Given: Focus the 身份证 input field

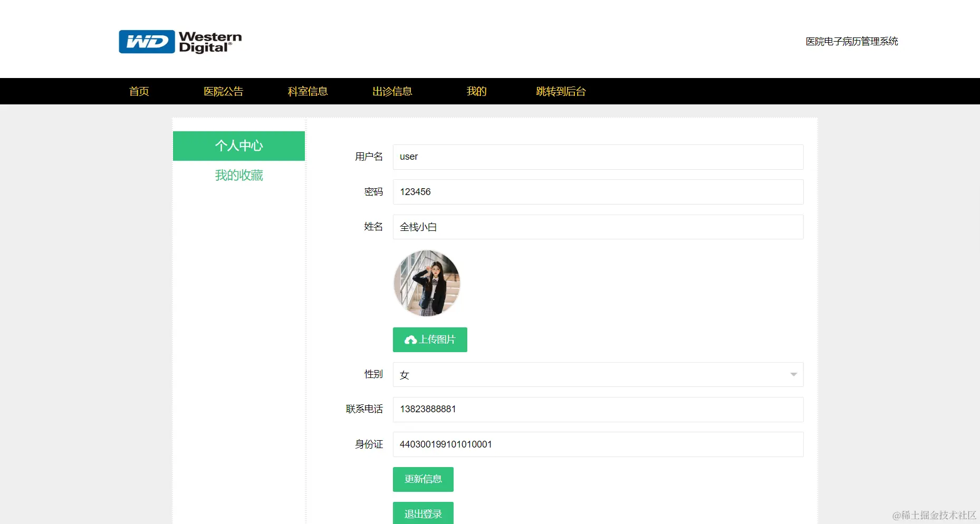Looking at the screenshot, I should (x=598, y=444).
